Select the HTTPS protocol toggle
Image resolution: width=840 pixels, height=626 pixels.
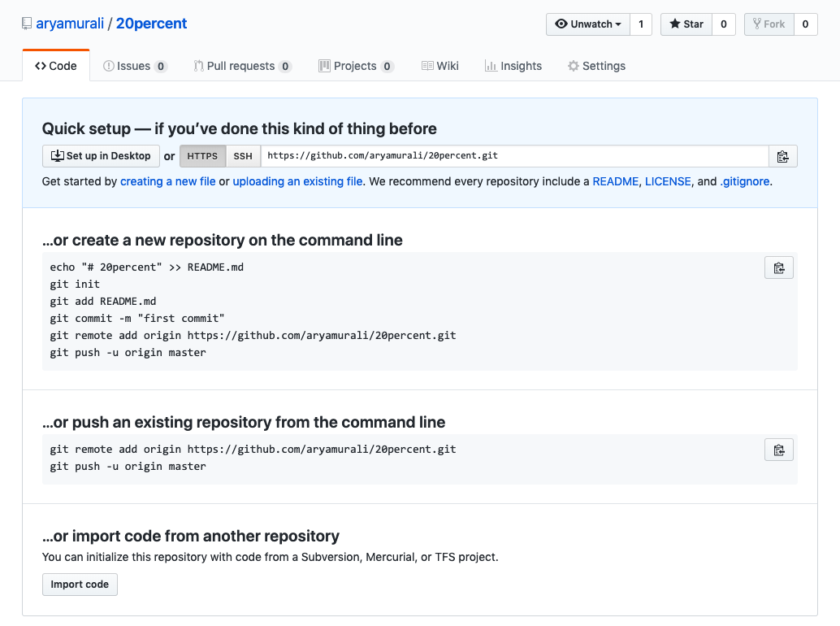click(202, 156)
